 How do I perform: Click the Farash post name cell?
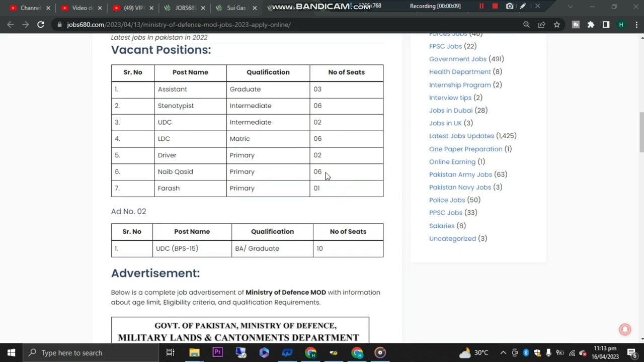[x=190, y=188]
